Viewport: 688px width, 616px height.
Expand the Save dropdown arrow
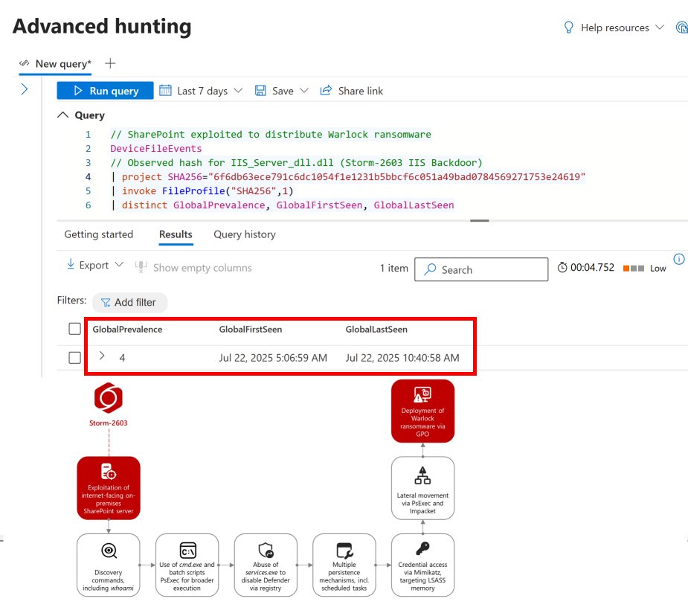tap(304, 91)
